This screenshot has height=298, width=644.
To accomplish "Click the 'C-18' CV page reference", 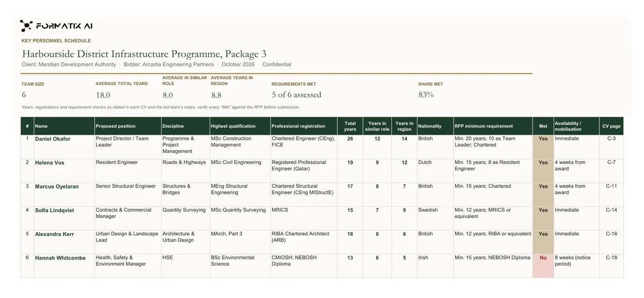I will click(611, 258).
